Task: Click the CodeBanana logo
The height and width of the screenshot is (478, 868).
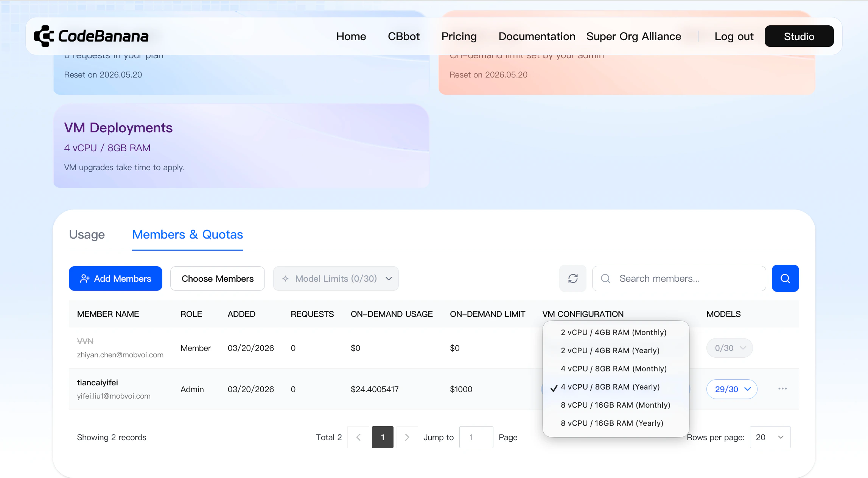Action: click(91, 36)
